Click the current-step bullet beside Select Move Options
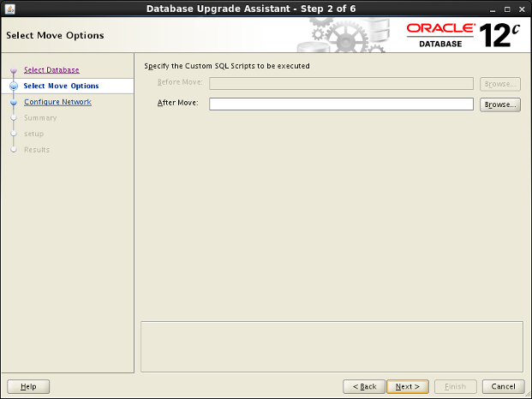The image size is (532, 399). coord(14,86)
